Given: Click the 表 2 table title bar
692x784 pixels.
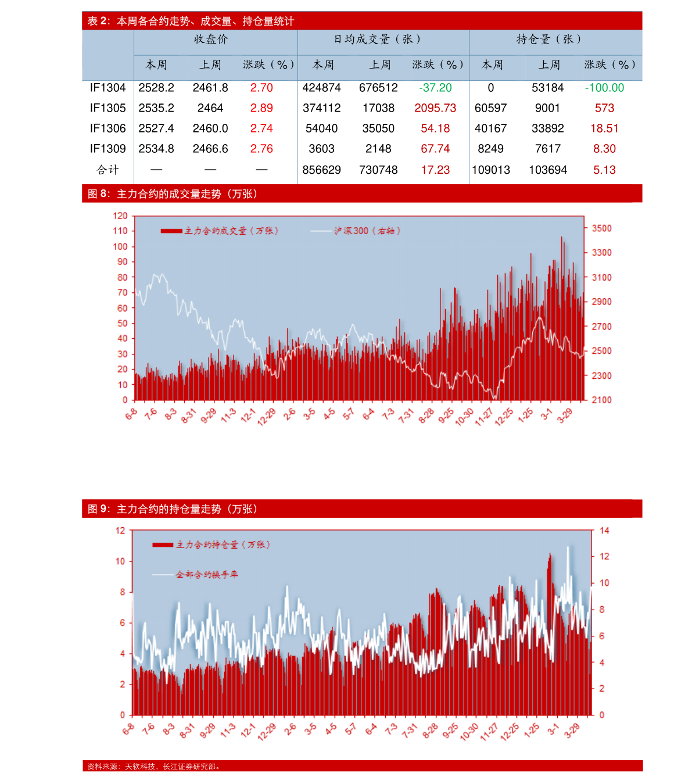Looking at the screenshot, I should (191, 22).
